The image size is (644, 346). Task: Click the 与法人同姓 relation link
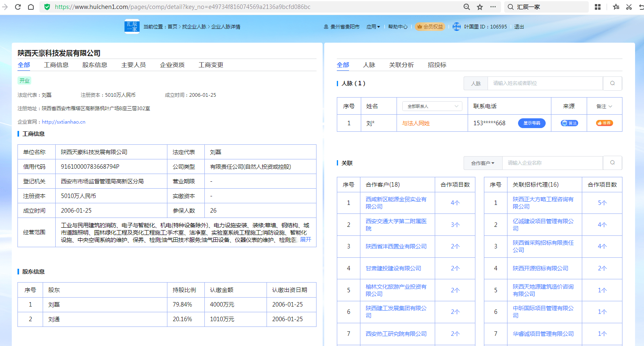(x=416, y=123)
